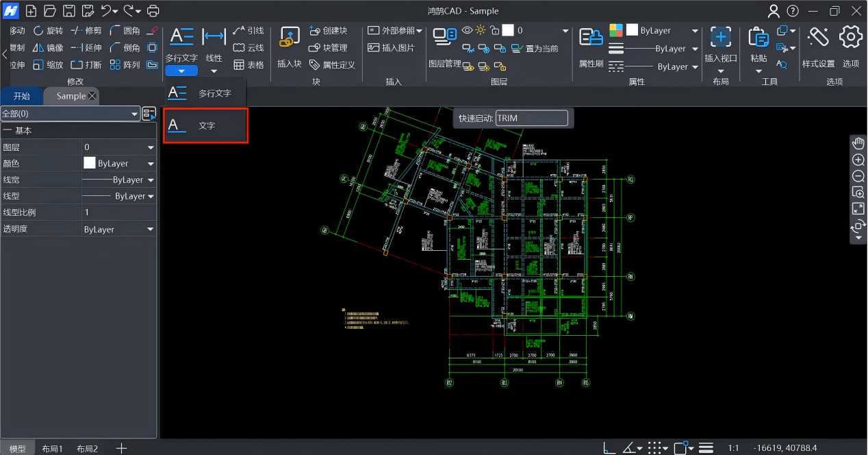Switch to the 布局1 tab
Screen dimensions: 868x455
[52, 449]
